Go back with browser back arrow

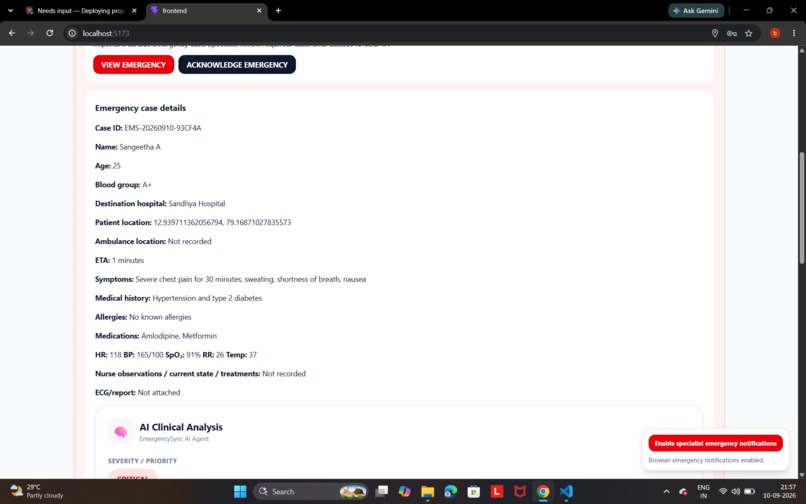click(x=12, y=33)
